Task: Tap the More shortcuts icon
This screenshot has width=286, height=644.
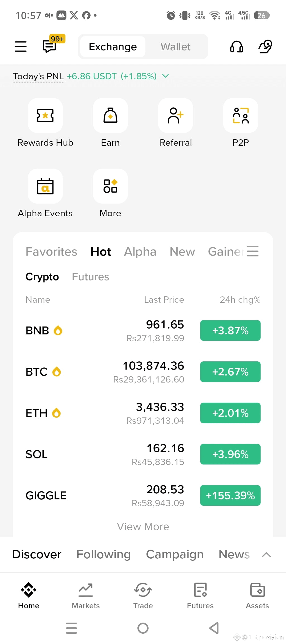Action: 110,186
